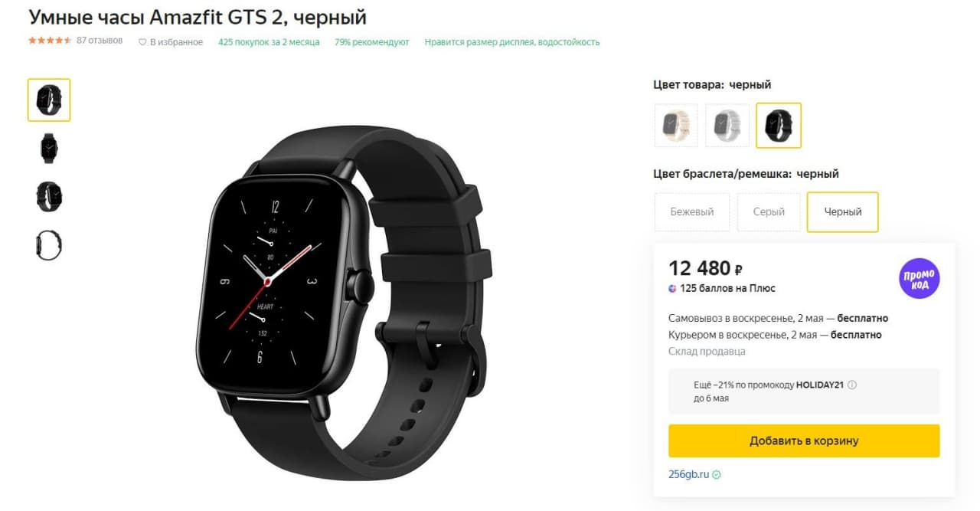Add the watch to the cart

(x=804, y=441)
